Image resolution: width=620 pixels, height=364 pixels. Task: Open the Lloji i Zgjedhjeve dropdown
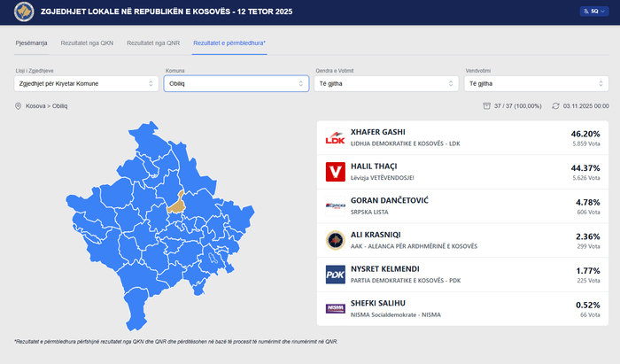tap(86, 83)
